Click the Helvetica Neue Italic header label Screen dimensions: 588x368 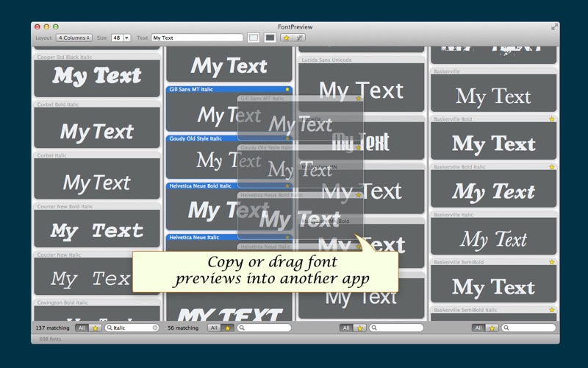click(x=194, y=237)
